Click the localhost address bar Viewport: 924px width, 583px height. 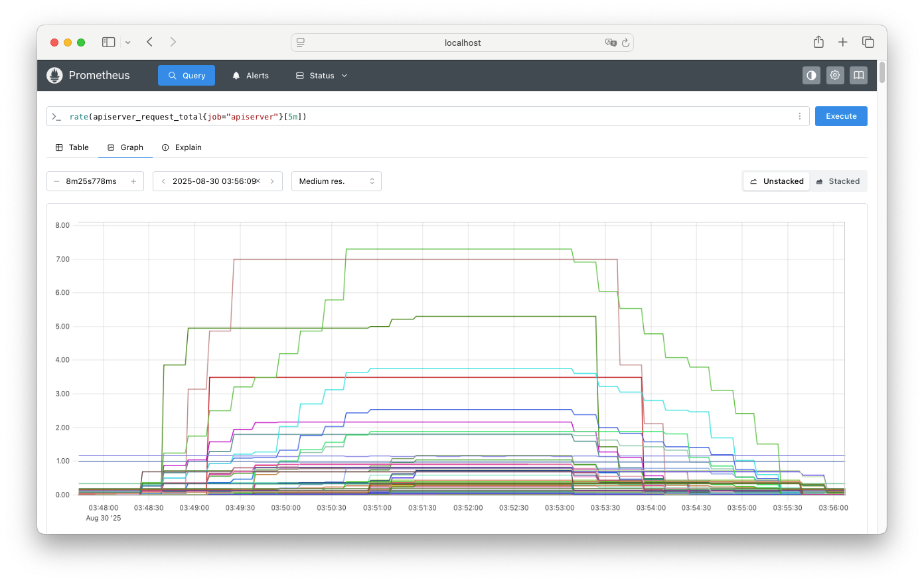pos(462,42)
